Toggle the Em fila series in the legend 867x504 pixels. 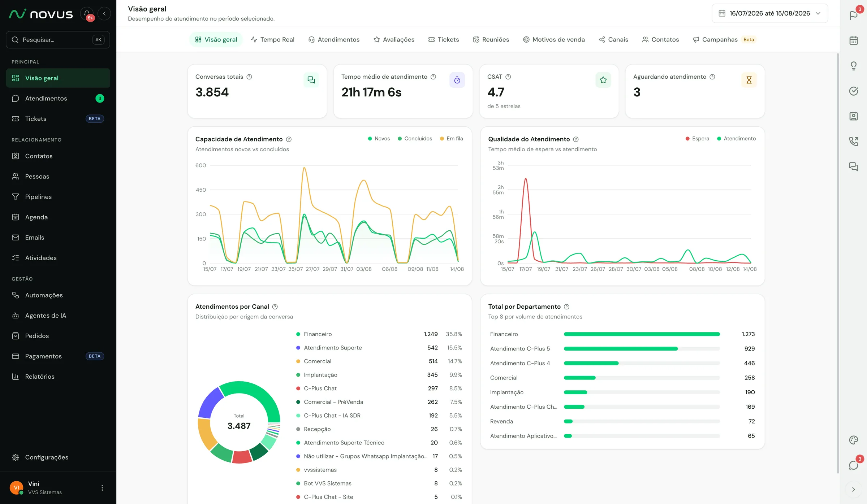point(451,139)
